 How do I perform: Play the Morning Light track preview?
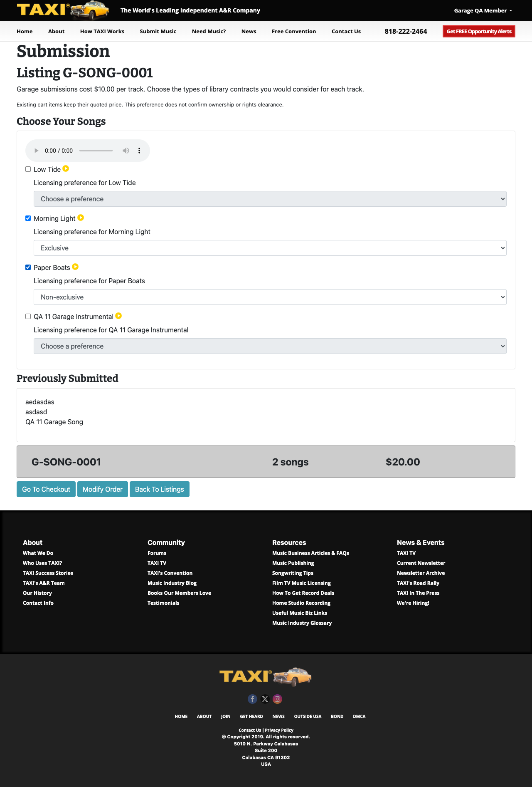(x=81, y=218)
